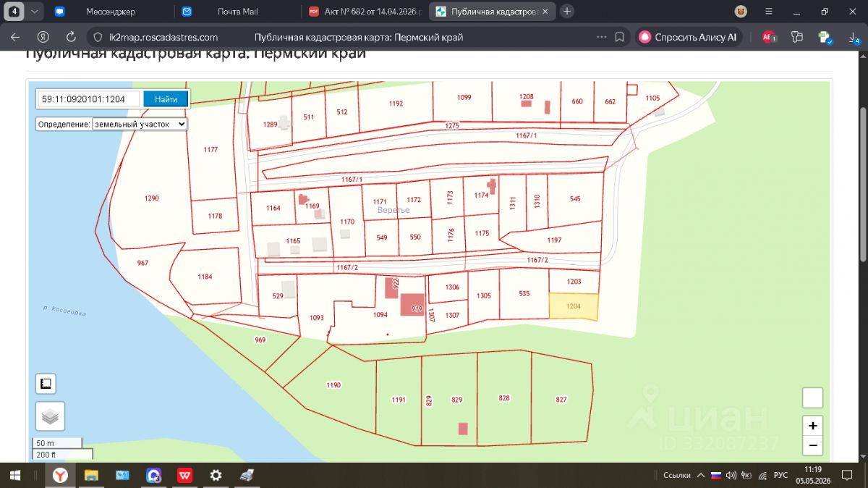Ask Alice AI via Спросить Алису button
Image resolution: width=868 pixels, height=488 pixels.
click(x=688, y=37)
